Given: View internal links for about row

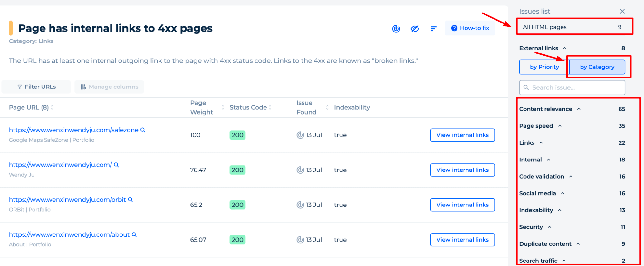Looking at the screenshot, I should [462, 240].
